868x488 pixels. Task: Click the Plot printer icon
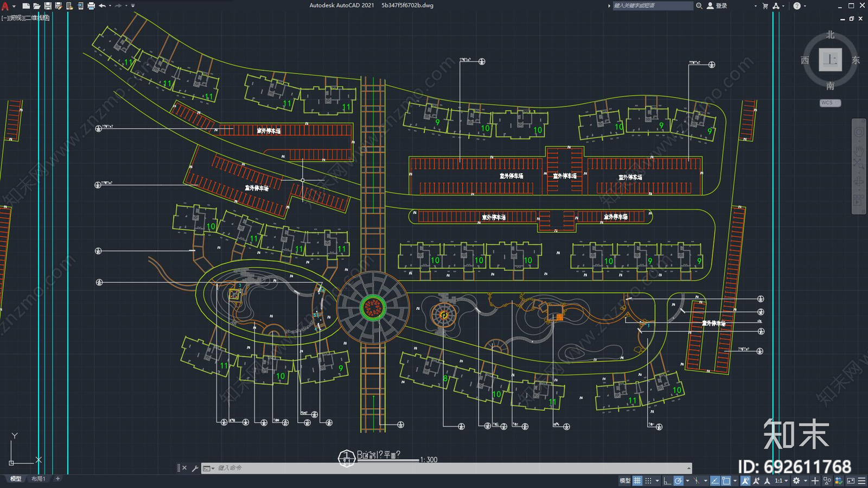91,6
